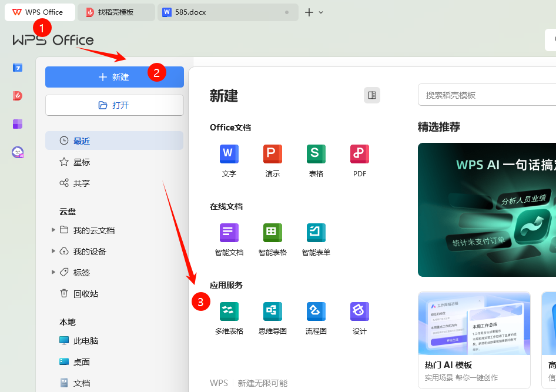Open WPS AI assistant icon in rail

(18, 152)
